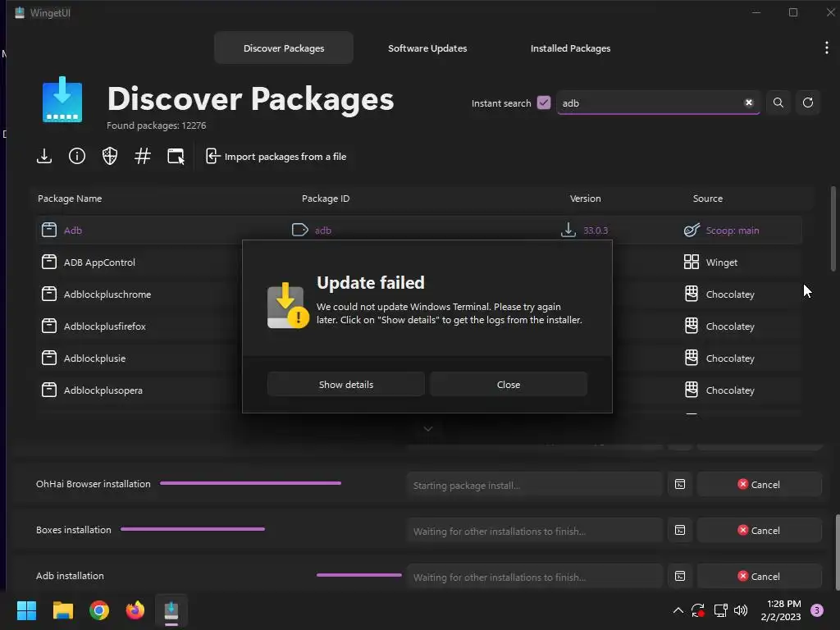Reload packages with the refresh icon
The image size is (840, 630).
click(x=808, y=103)
